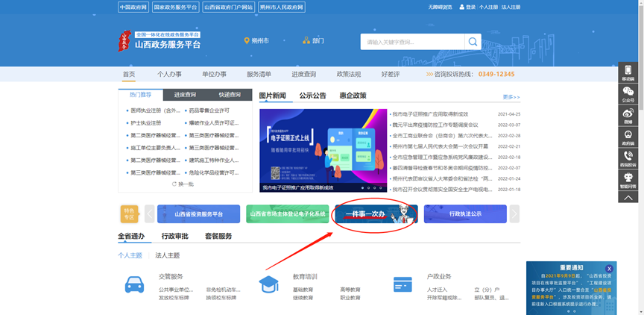
Task: Click the 登录 user login icon
Action: (461, 7)
